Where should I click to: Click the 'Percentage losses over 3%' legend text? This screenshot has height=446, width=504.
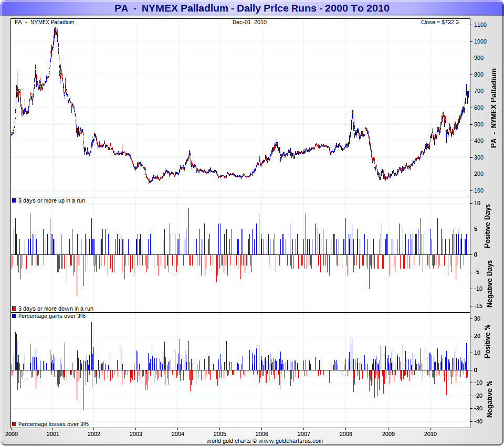tap(54, 424)
